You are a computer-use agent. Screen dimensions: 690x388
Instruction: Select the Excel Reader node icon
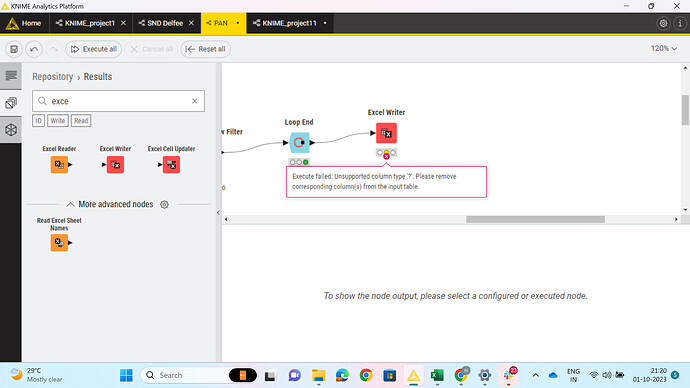pyautogui.click(x=59, y=165)
